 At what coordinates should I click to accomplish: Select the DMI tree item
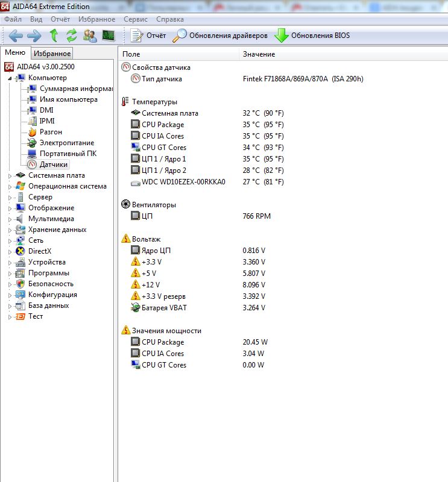click(x=46, y=110)
